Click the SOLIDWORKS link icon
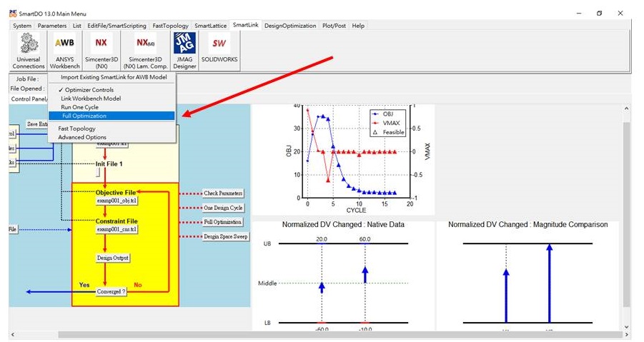This screenshot has width=644, height=342. (220, 44)
